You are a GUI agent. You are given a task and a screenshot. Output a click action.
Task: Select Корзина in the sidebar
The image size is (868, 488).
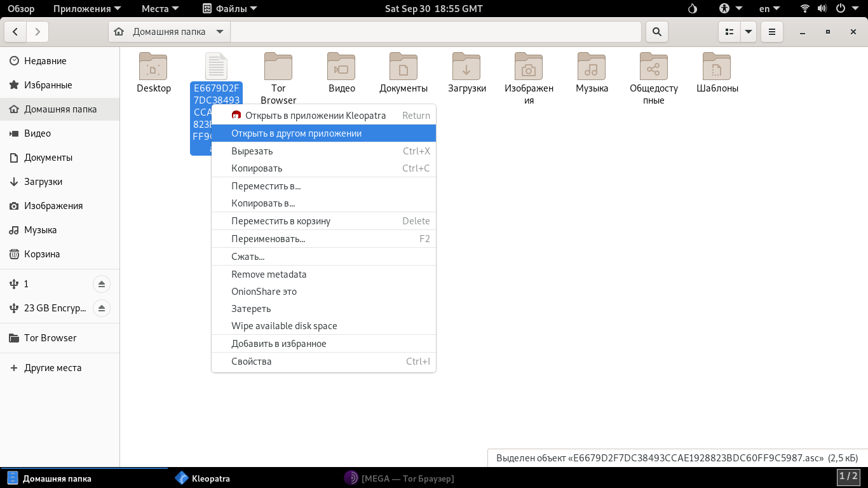(42, 254)
